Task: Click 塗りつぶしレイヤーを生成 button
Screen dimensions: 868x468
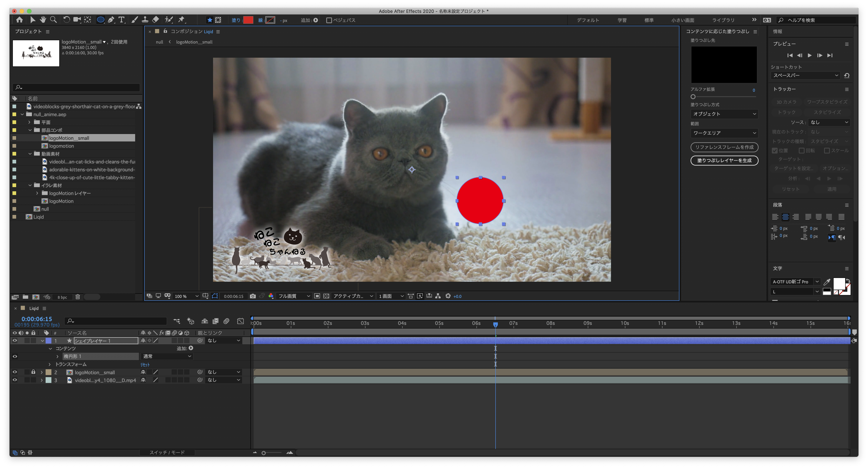Action: point(724,160)
